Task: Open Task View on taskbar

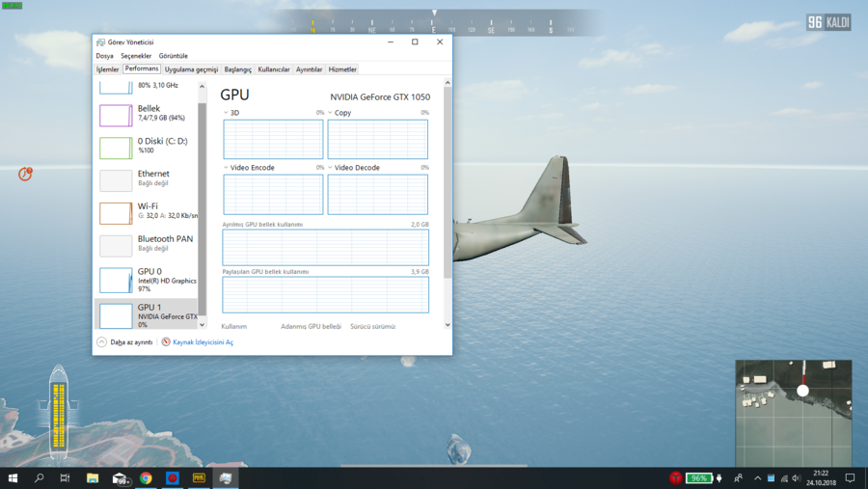Action: point(65,478)
